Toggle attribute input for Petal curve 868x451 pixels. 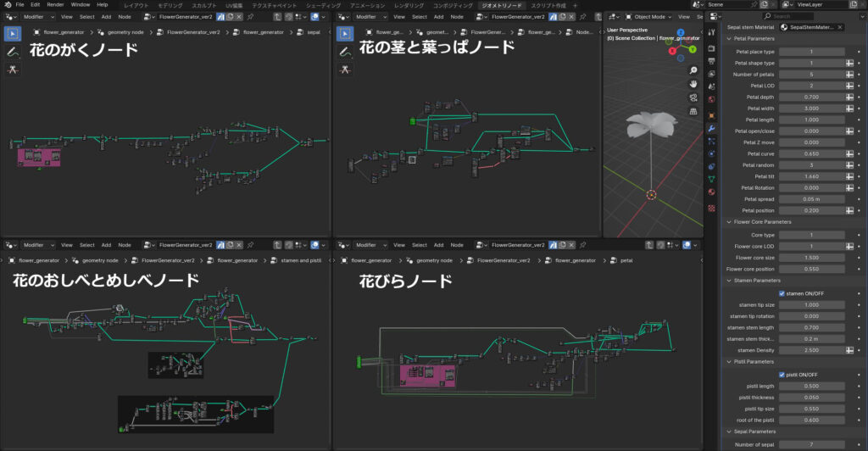tap(849, 153)
